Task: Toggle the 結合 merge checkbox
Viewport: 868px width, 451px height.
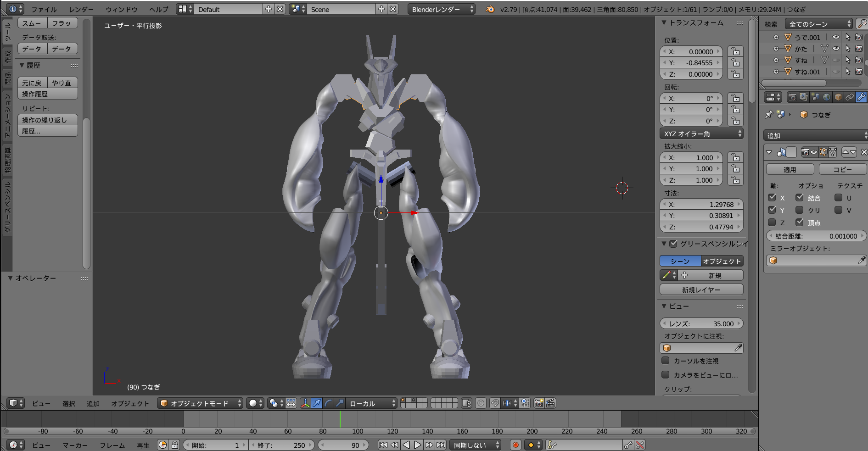Action: [800, 198]
